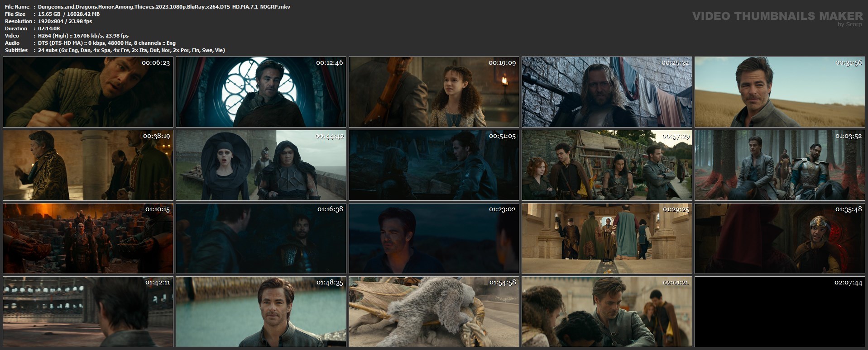Open the forest frame at 01:03:52
This screenshot has height=350, width=868.
tap(780, 166)
